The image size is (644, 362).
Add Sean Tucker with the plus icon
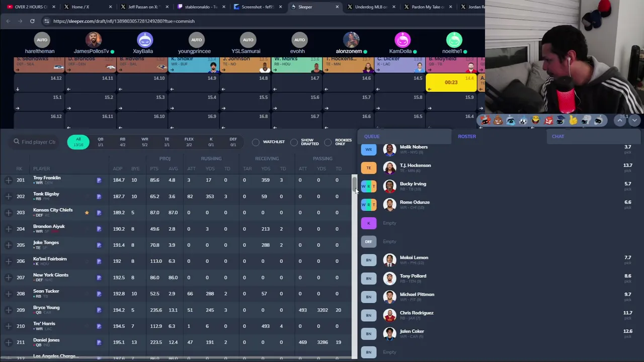coord(8,294)
